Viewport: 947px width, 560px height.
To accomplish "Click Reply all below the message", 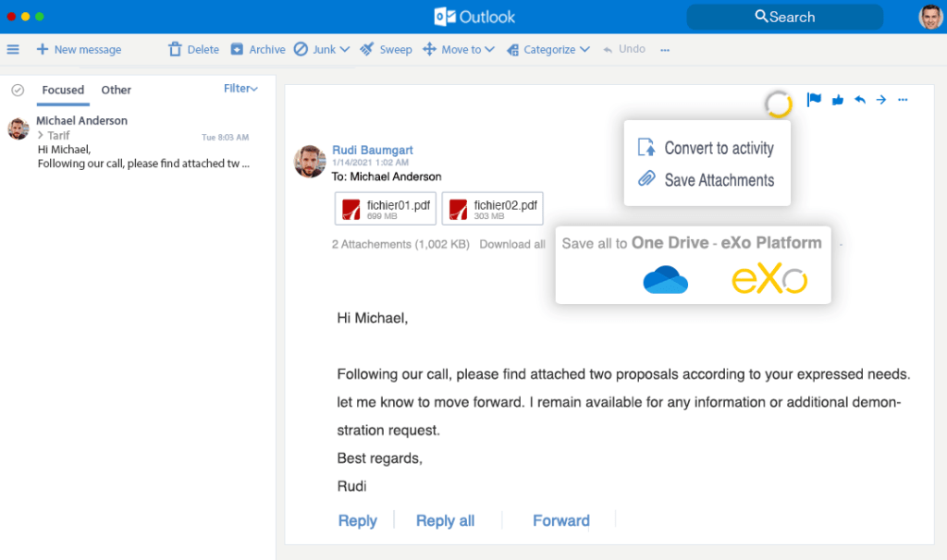I will click(x=445, y=520).
